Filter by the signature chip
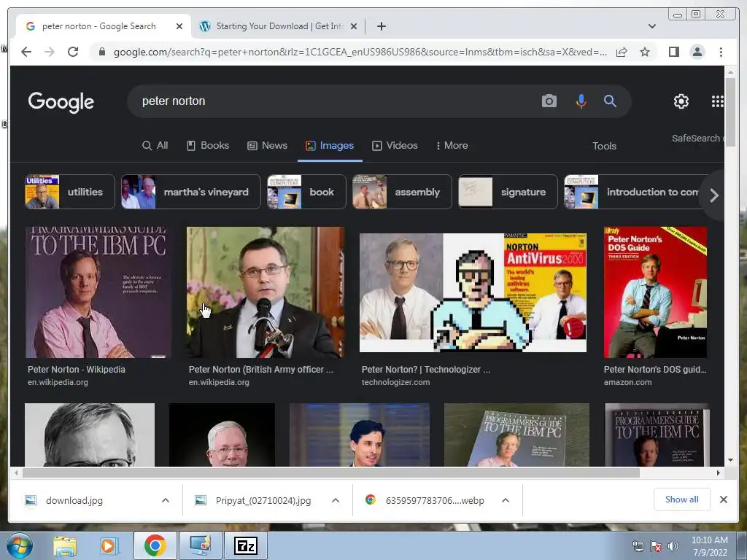The height and width of the screenshot is (560, 747). pyautogui.click(x=508, y=192)
